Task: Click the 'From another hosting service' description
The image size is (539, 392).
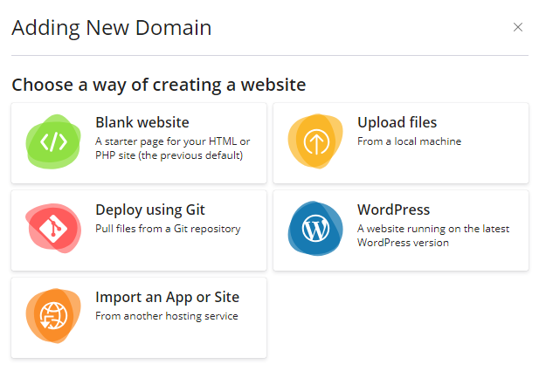Action: pos(166,316)
